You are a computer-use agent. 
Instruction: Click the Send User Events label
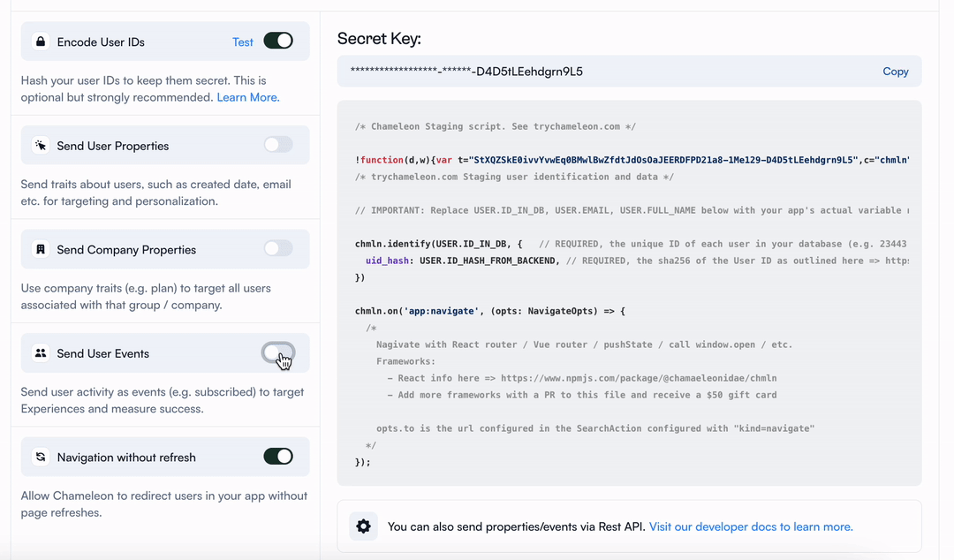102,353
